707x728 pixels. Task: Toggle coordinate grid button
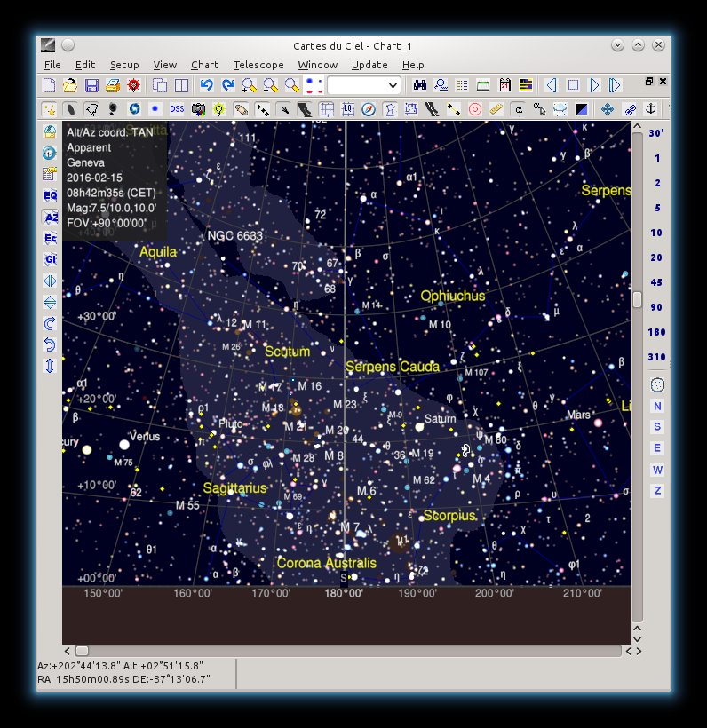pyautogui.click(x=327, y=109)
